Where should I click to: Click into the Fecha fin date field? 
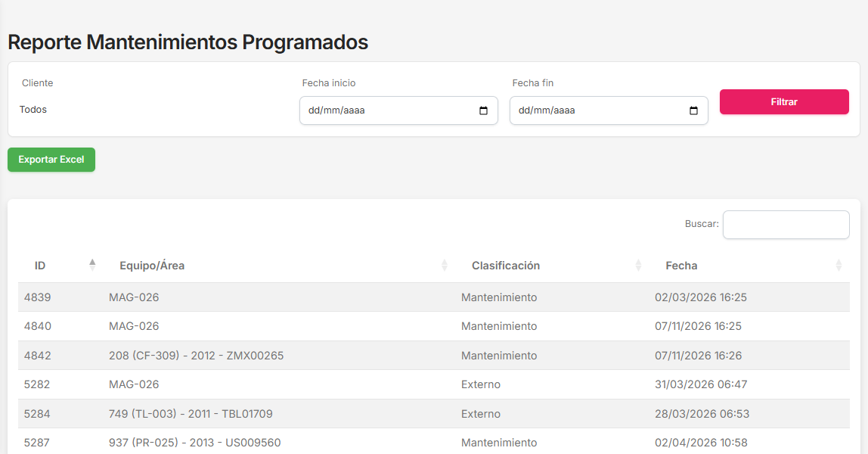click(x=596, y=110)
